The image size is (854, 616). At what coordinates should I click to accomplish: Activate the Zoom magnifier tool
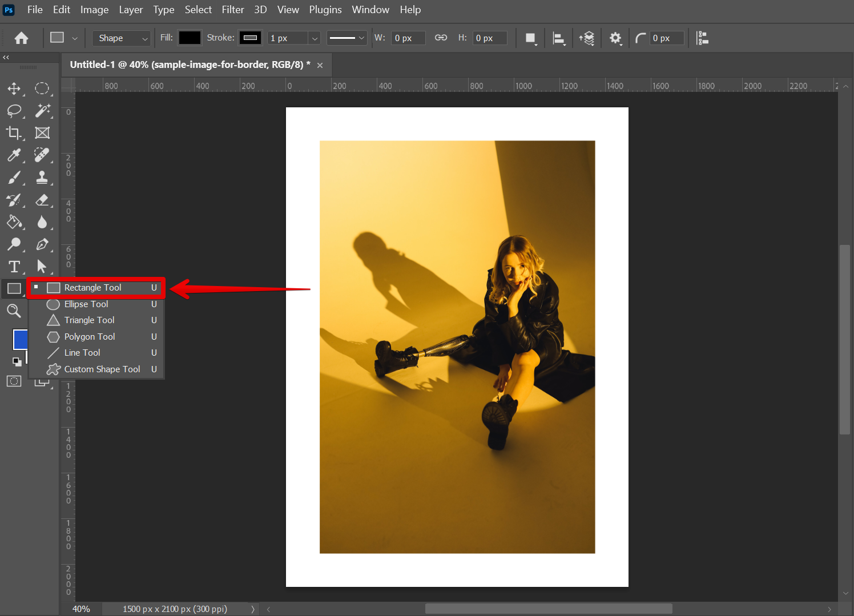14,311
